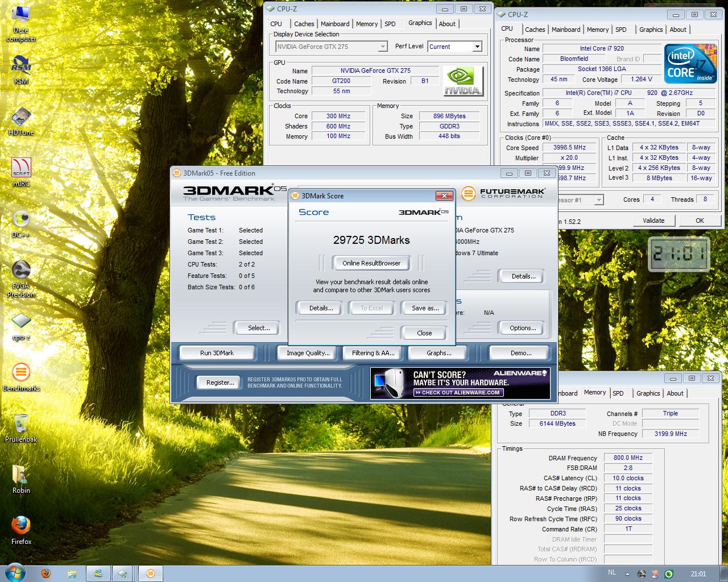Image resolution: width=728 pixels, height=582 pixels.
Task: Open Memory tab in Graphics CPU-Z window
Action: (x=367, y=24)
